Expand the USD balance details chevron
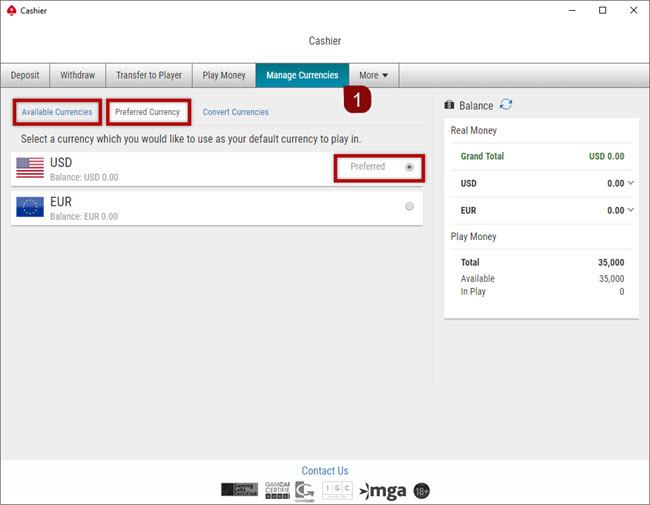This screenshot has height=505, width=650. click(630, 183)
